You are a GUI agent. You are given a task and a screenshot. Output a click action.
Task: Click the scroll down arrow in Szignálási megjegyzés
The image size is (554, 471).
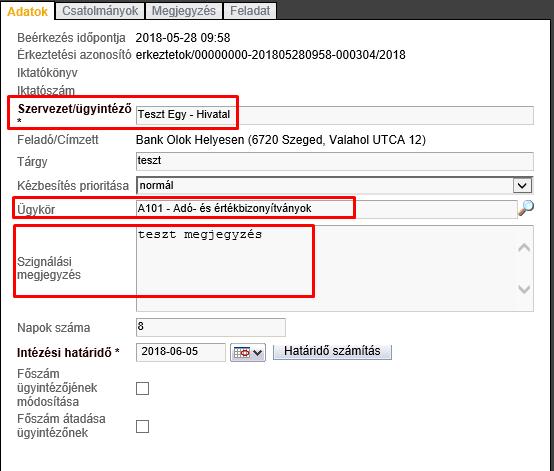pyautogui.click(x=524, y=289)
